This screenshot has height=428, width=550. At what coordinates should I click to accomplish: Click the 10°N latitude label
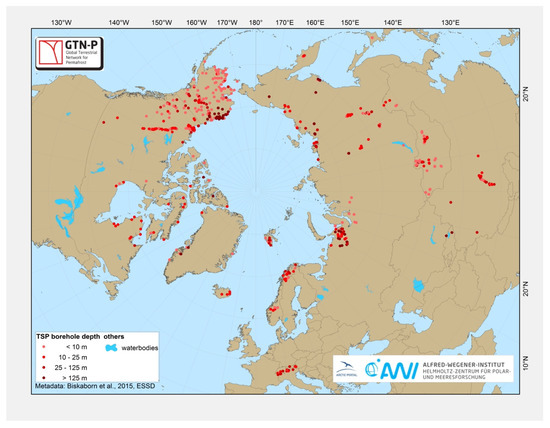(525, 363)
